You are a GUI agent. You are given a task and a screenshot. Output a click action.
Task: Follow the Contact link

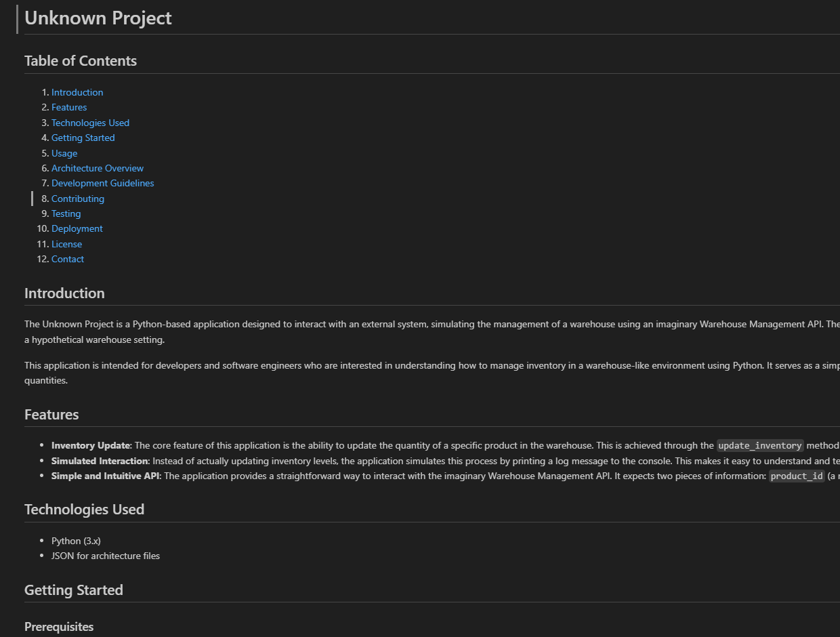68,259
